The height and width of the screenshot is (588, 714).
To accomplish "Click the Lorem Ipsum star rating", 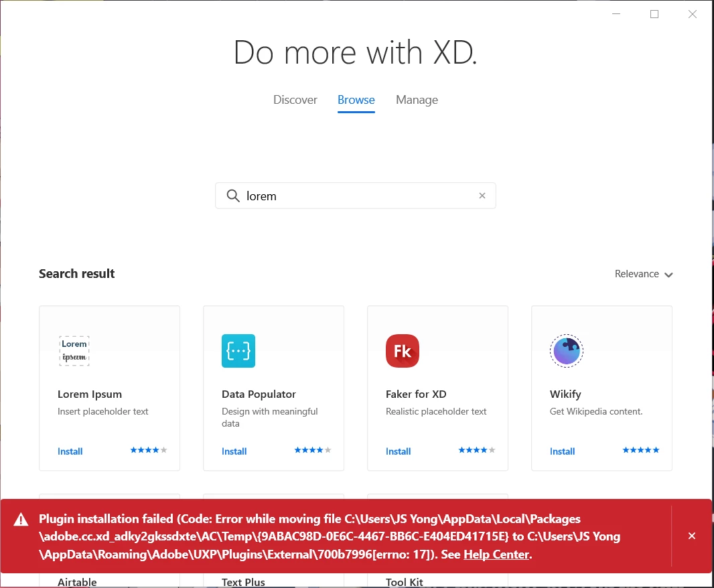I will point(149,450).
